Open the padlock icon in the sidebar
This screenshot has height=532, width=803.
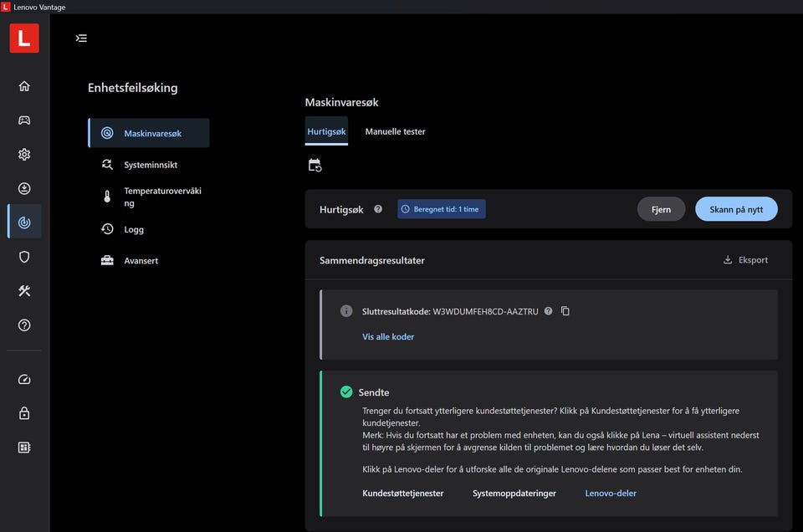(24, 413)
